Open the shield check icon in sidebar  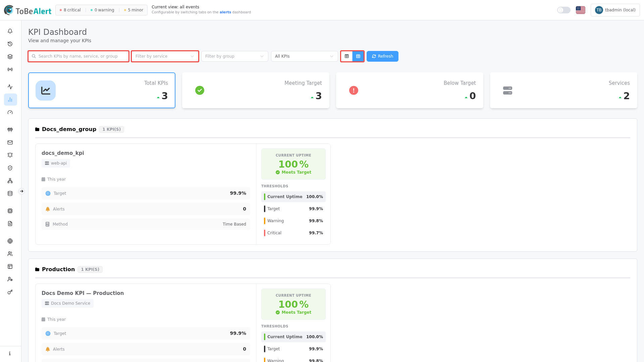tap(10, 168)
